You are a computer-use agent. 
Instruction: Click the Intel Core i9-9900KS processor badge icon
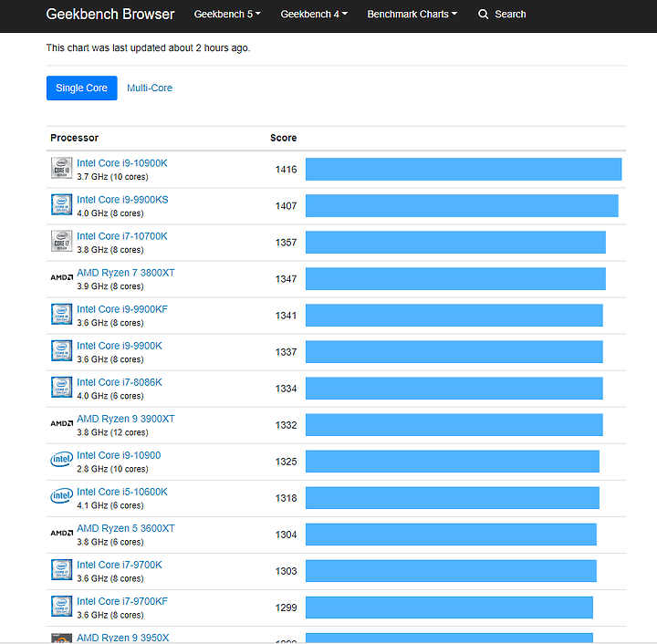(62, 204)
